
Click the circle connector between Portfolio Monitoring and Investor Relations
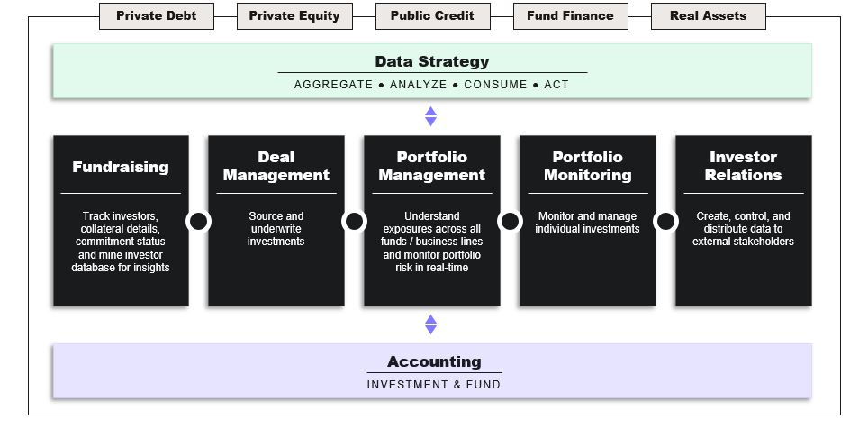[665, 221]
